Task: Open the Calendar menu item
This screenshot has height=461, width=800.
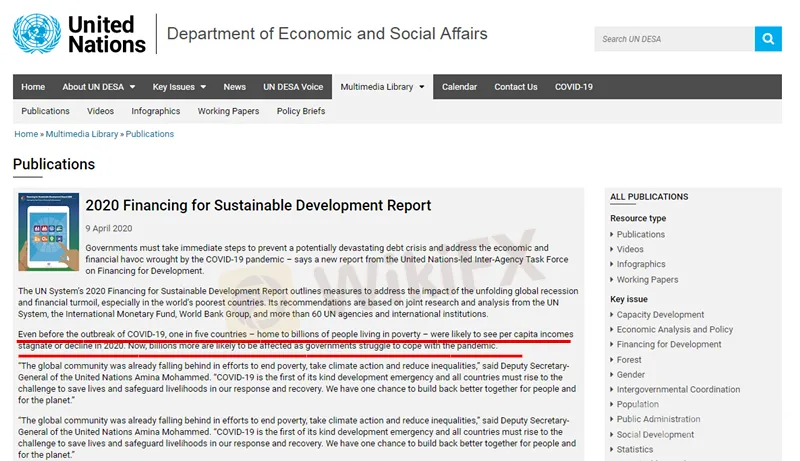Action: (459, 87)
